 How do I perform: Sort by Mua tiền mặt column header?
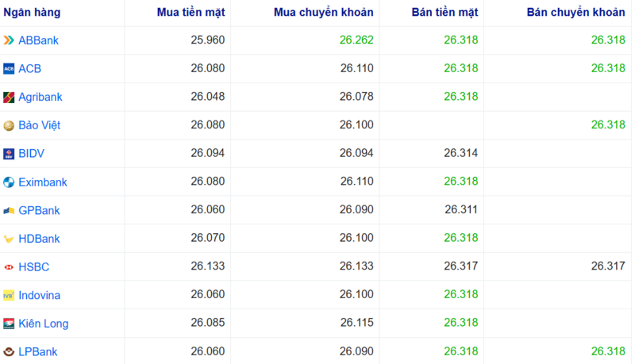point(190,13)
